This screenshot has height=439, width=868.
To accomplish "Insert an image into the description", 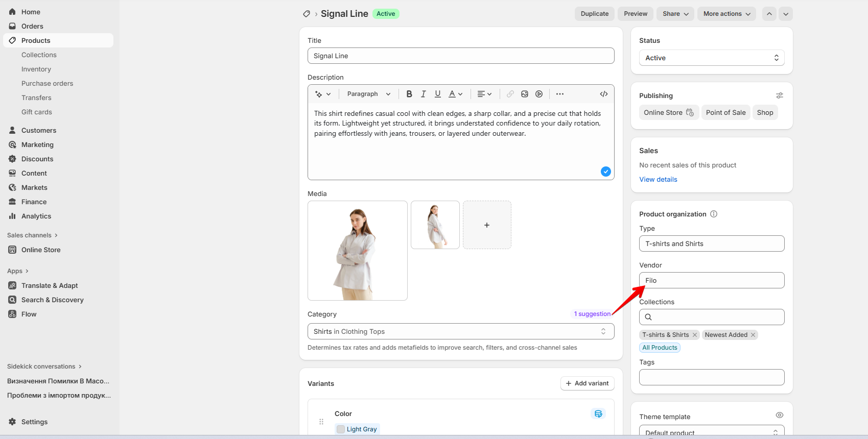I will pyautogui.click(x=524, y=94).
